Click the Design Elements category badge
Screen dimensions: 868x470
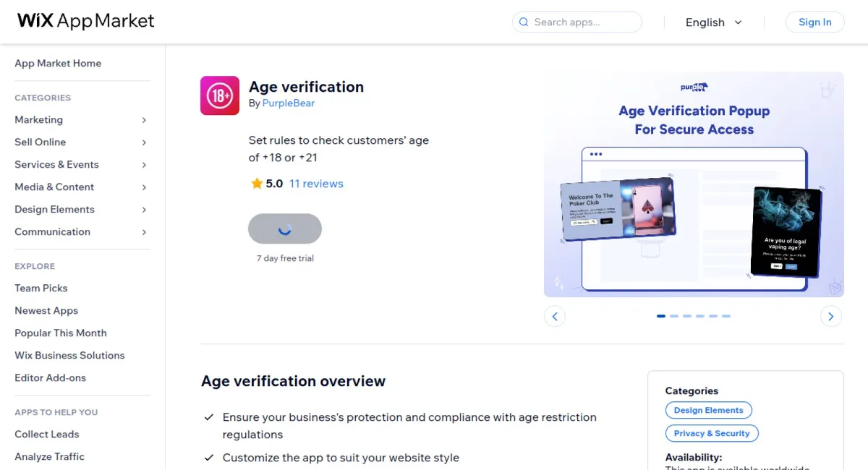[x=708, y=410]
